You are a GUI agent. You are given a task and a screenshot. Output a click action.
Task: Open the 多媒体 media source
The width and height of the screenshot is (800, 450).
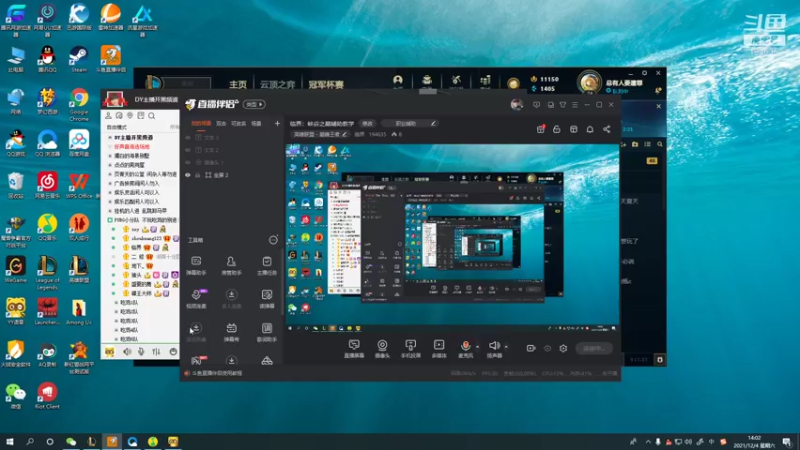pyautogui.click(x=439, y=349)
